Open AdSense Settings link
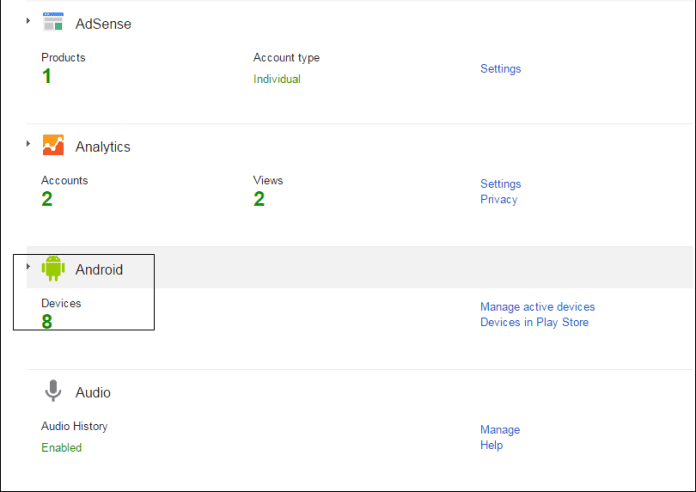 click(x=500, y=69)
